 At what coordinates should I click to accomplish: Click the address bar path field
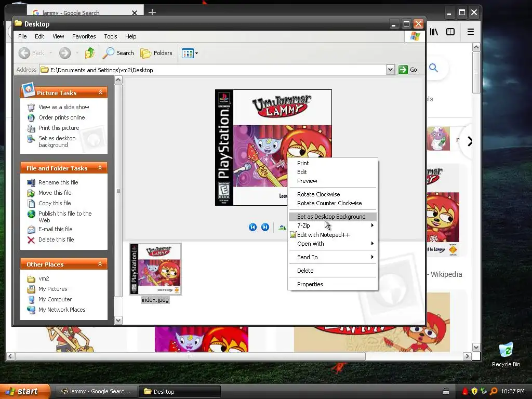point(212,70)
